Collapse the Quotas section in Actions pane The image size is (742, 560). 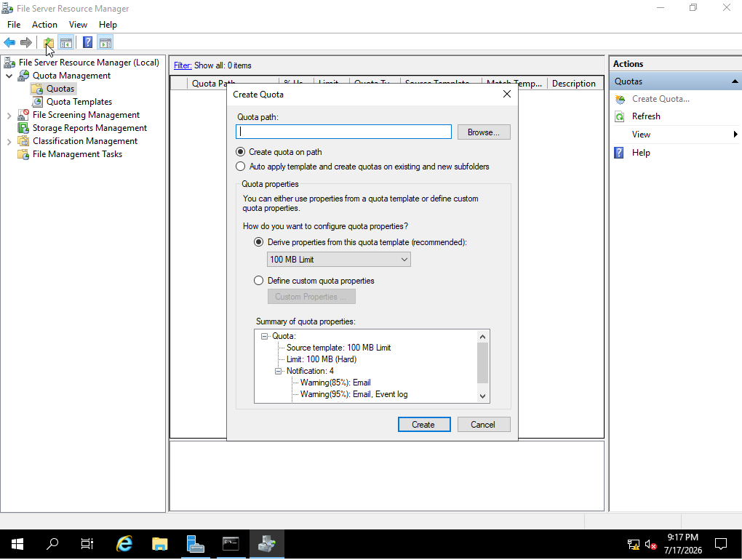click(x=735, y=81)
